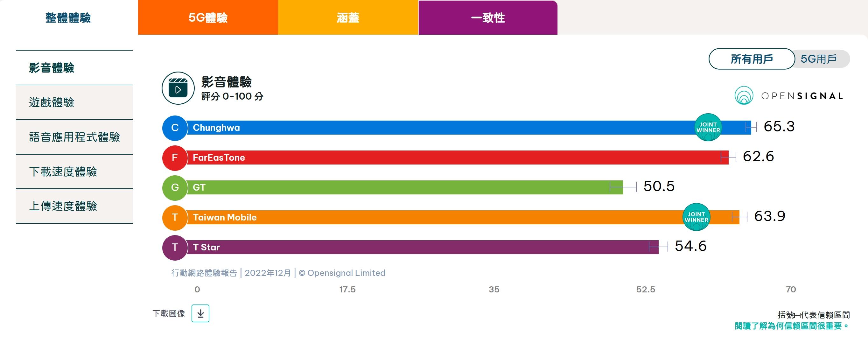868x357 pixels.
Task: Click the Taiwan Mobile T circle icon
Action: [175, 217]
